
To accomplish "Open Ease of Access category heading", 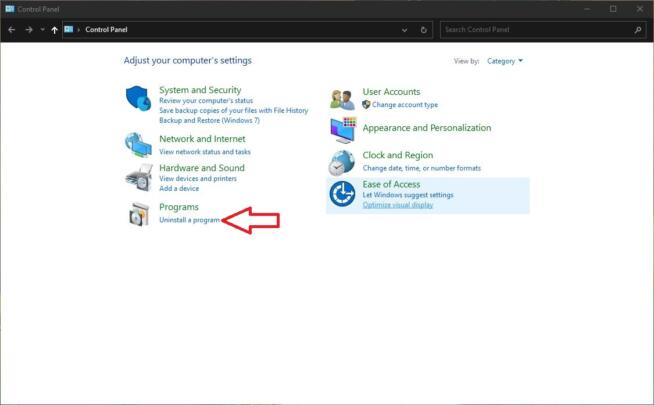I will coord(391,184).
